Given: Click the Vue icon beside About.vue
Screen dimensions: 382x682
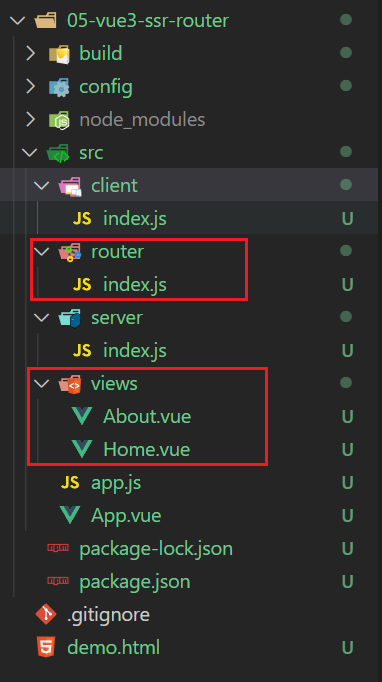Looking at the screenshot, I should [x=82, y=417].
